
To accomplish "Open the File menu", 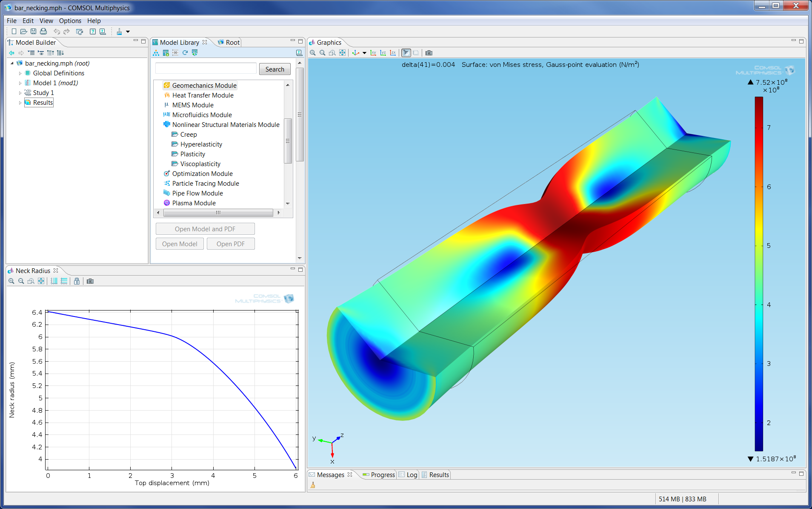I will [x=11, y=20].
